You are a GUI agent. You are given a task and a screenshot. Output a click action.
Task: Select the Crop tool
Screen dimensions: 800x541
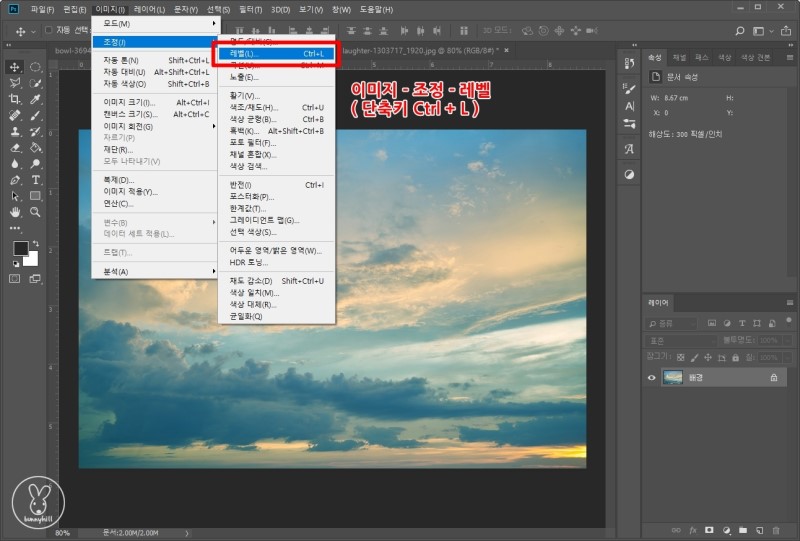pos(15,99)
